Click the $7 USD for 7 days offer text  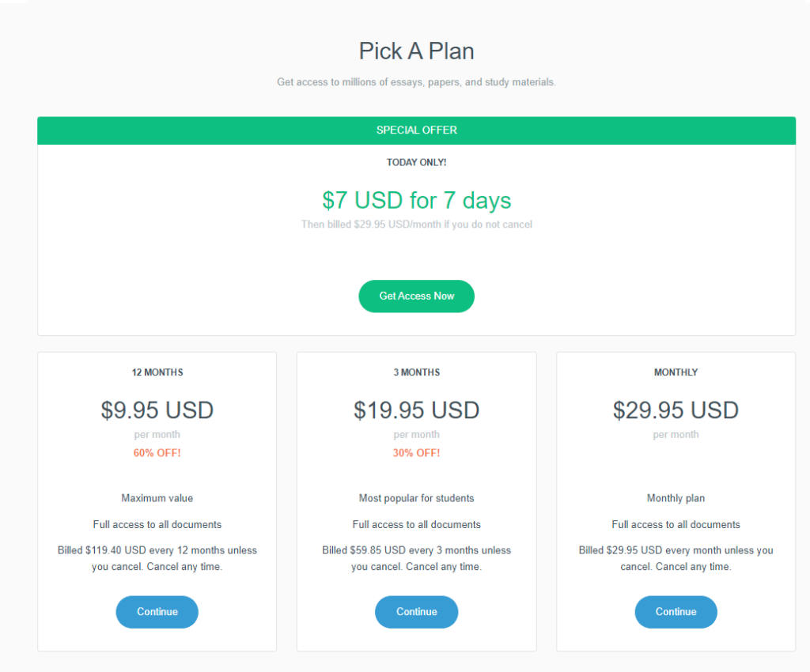416,200
